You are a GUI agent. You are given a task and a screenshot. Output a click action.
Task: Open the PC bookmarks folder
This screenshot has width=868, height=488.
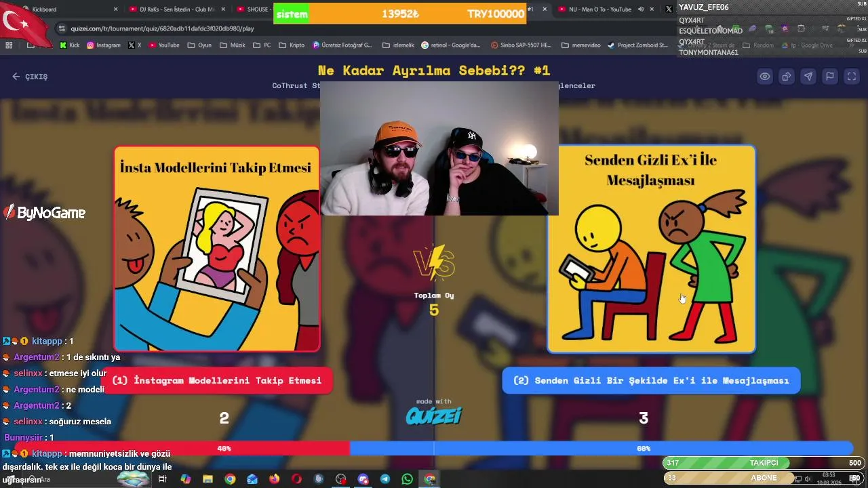(262, 45)
